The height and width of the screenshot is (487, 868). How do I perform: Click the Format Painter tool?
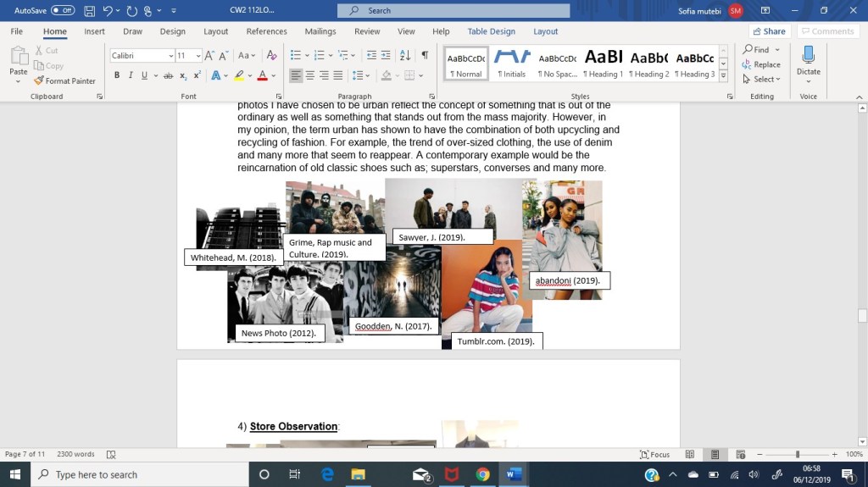(64, 81)
